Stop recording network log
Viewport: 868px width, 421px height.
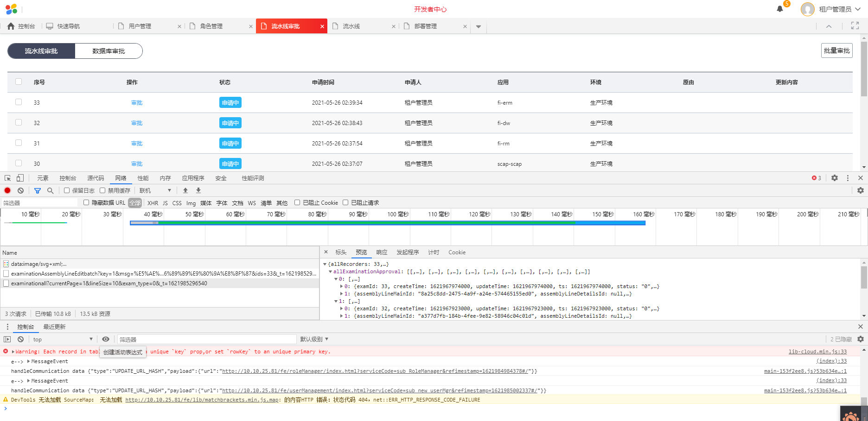7,190
